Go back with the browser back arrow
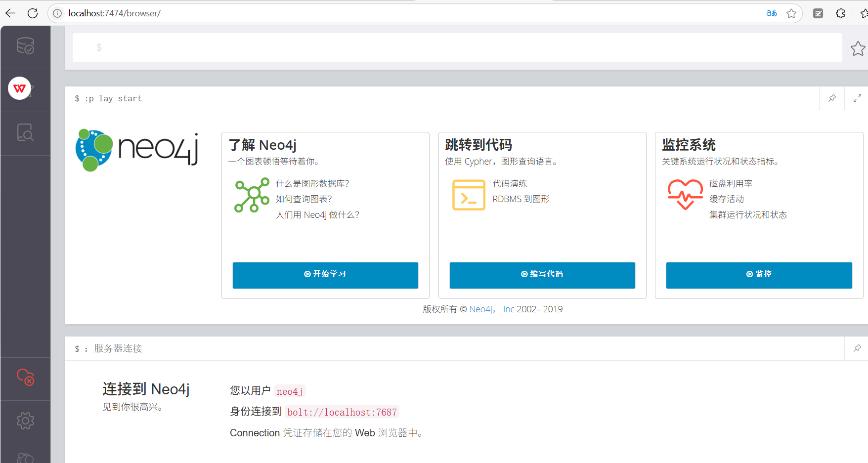 pos(10,13)
